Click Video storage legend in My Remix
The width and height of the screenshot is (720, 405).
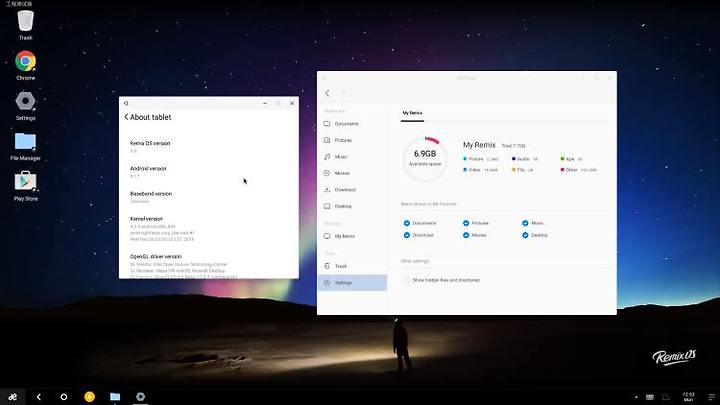coord(480,170)
